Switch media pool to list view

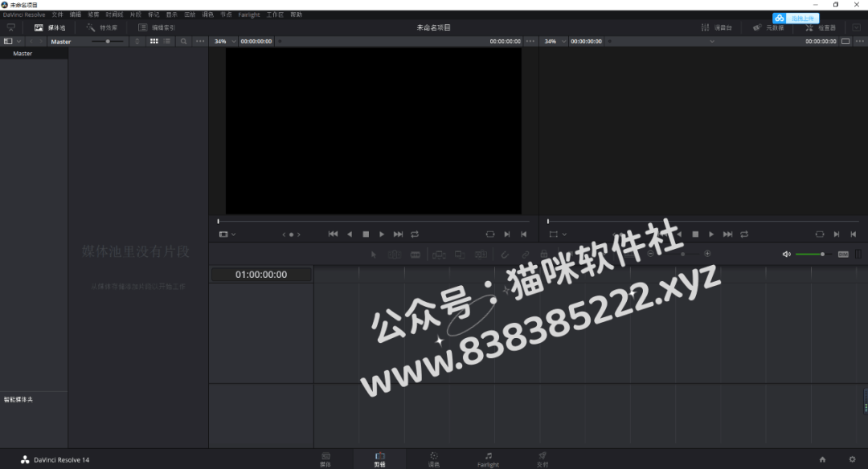tap(167, 42)
